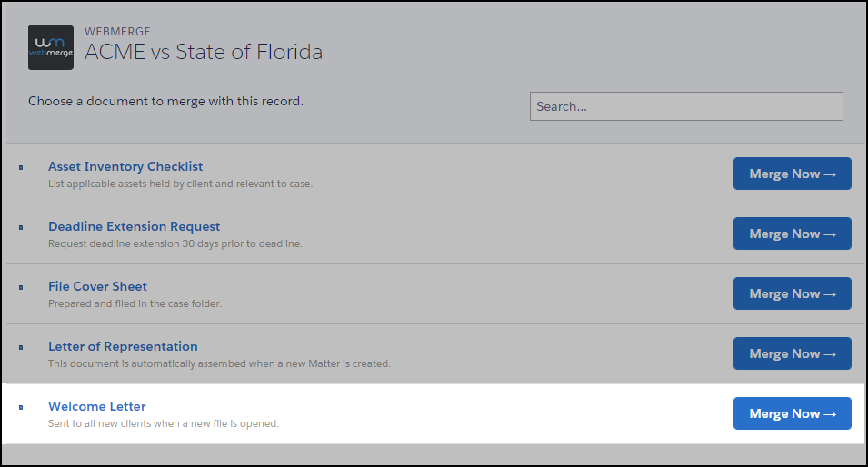Select the File Cover Sheet link
Viewport: 868px width, 467px height.
pos(97,286)
